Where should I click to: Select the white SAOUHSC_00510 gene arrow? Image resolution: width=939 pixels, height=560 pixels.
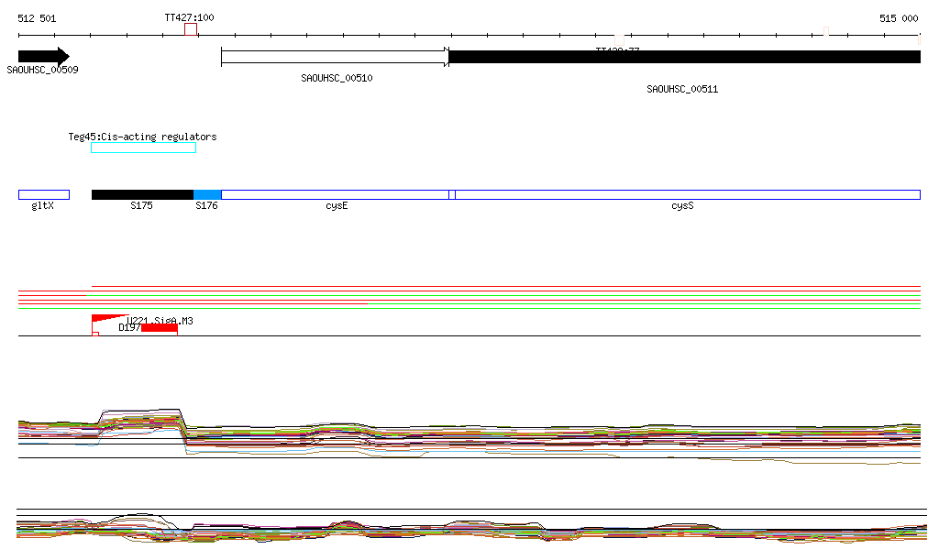335,57
